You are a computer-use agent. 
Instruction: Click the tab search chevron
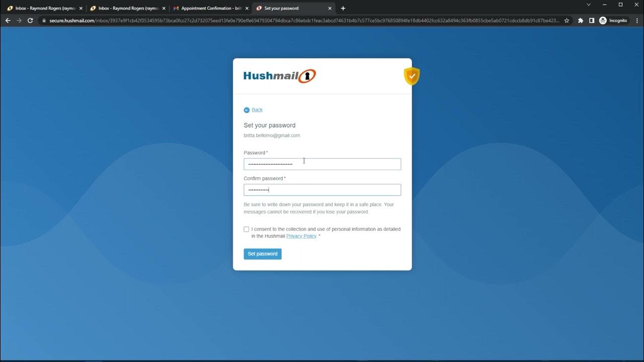pyautogui.click(x=589, y=5)
